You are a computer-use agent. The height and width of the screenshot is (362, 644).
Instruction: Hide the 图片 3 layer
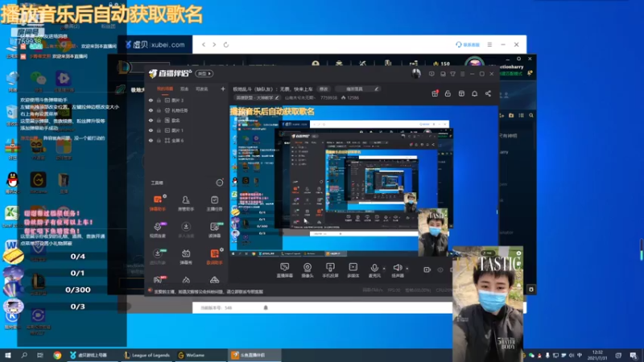click(151, 100)
